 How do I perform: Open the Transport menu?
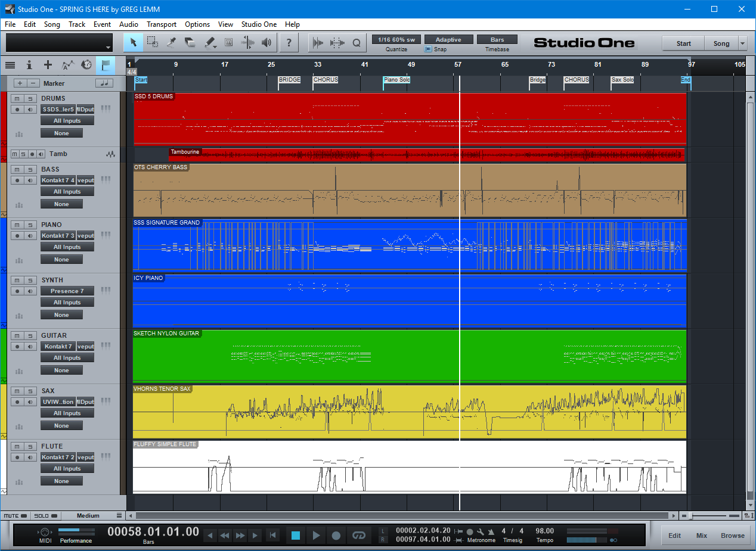pos(162,24)
